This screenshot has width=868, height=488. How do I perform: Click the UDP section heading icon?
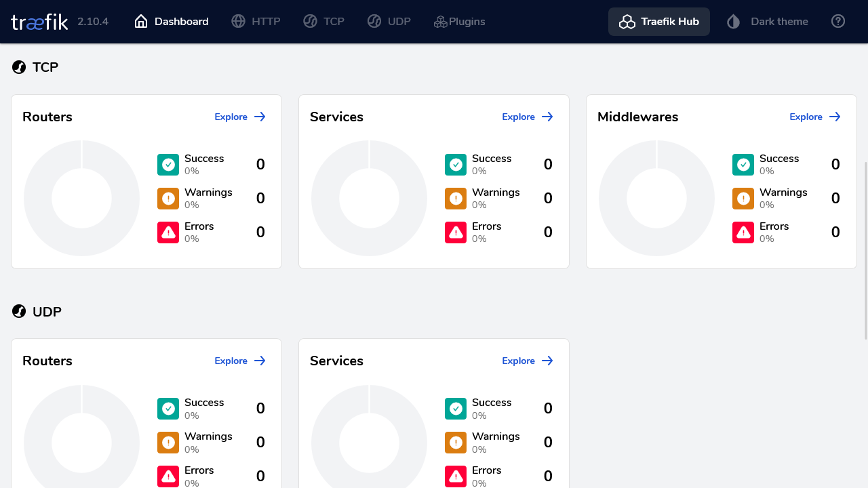pyautogui.click(x=19, y=312)
